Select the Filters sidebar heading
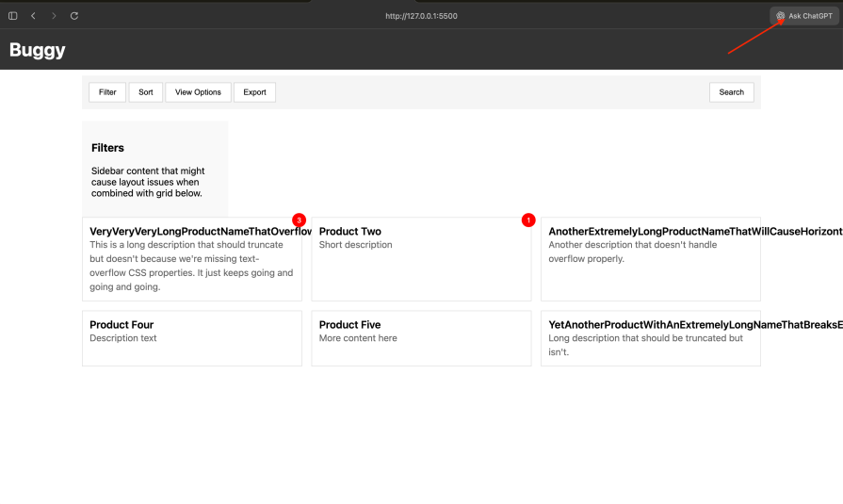 point(107,148)
